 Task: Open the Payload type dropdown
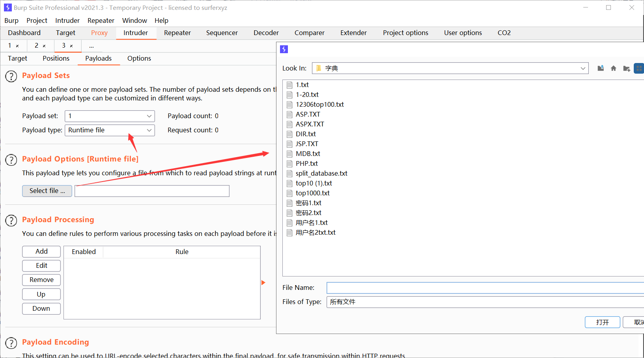(110, 130)
